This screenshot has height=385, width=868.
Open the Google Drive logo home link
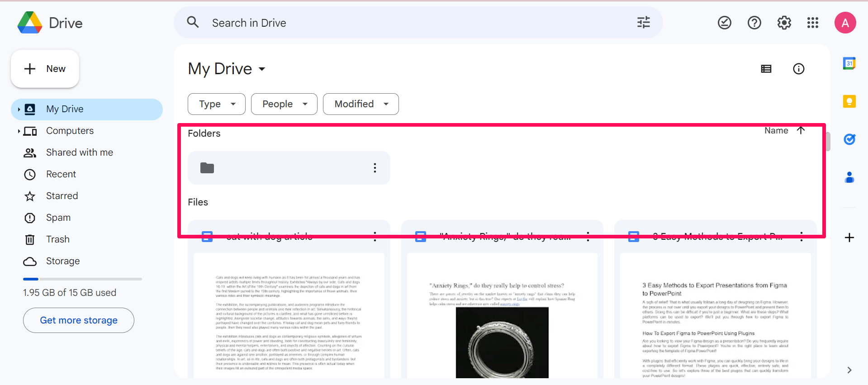point(50,23)
